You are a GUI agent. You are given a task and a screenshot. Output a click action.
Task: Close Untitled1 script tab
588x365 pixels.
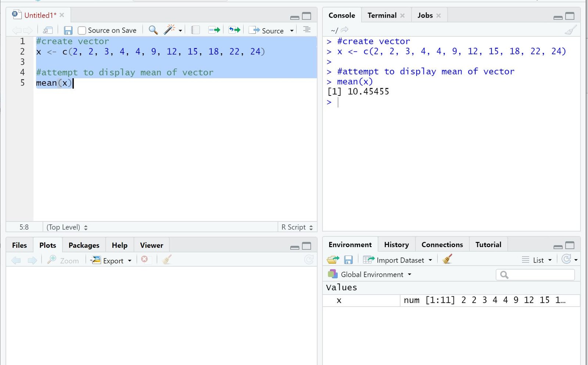pyautogui.click(x=62, y=15)
